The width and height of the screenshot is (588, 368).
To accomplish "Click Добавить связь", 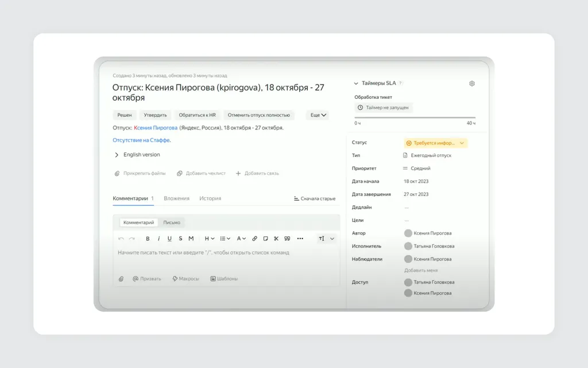I will coord(257,173).
